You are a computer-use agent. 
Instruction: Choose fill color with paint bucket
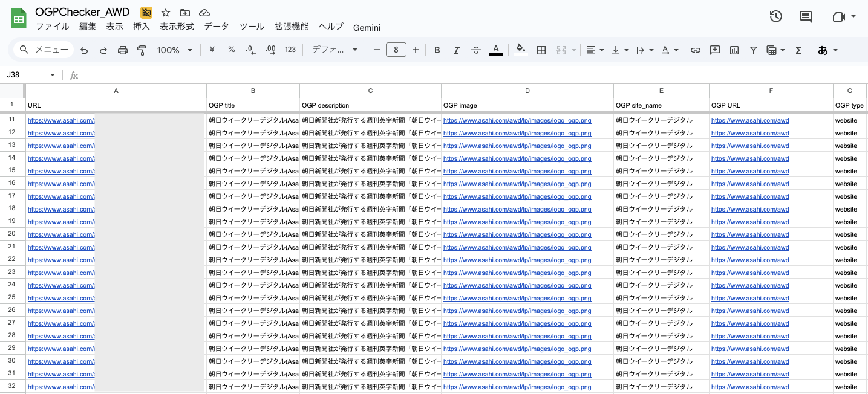(520, 50)
